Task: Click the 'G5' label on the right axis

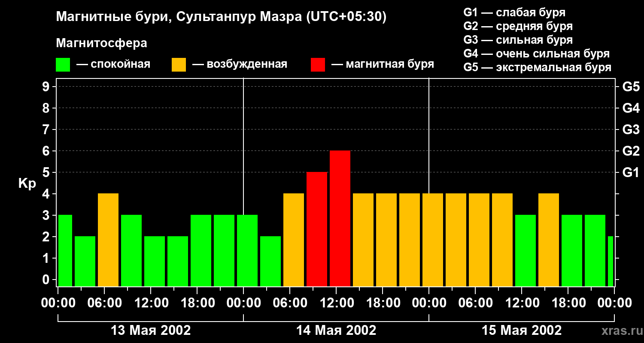Action: [x=631, y=87]
